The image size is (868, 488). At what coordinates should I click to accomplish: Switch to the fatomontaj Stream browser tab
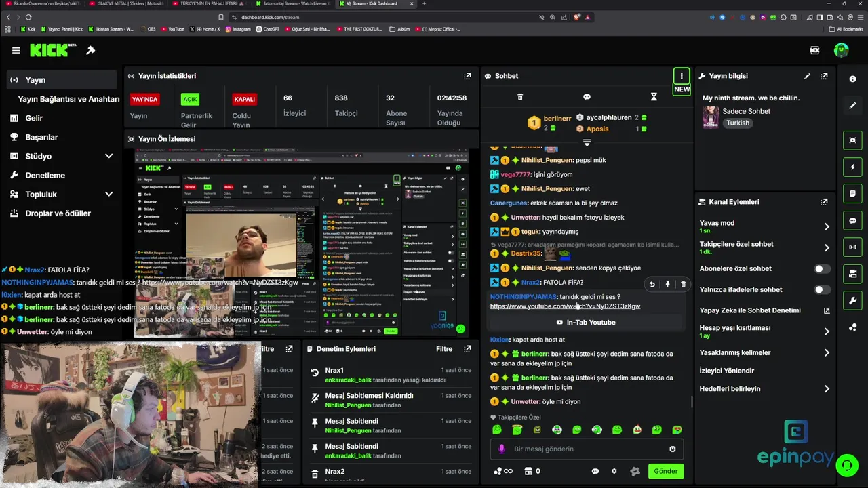point(293,3)
